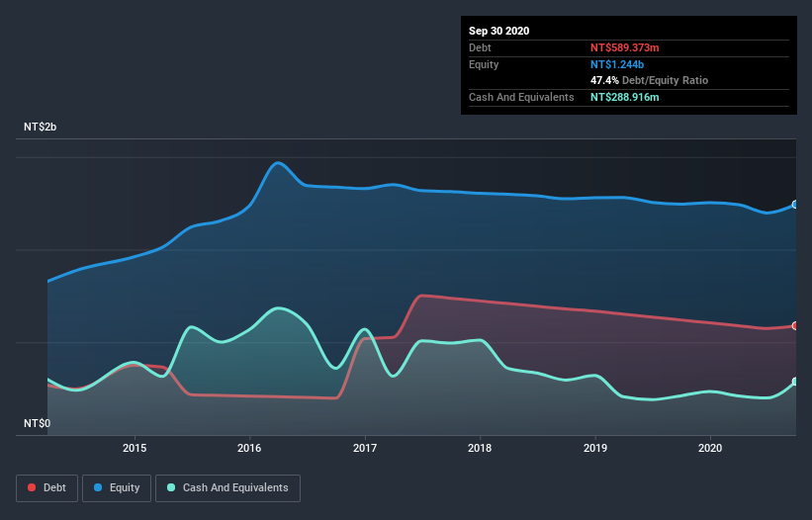Screen dimensions: 812x520
Task: Click the NT$1.244b equity value
Action: point(617,64)
